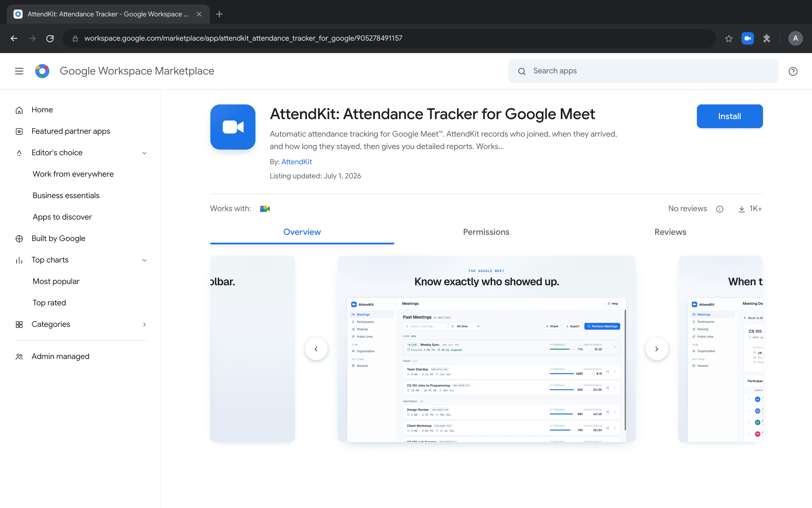Click the 'Listing updated: July 1, 2026' text
This screenshot has height=508, width=812.
315,176
